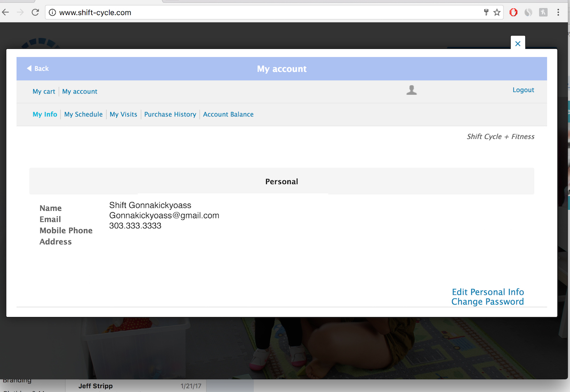Open the My account link

pos(80,92)
